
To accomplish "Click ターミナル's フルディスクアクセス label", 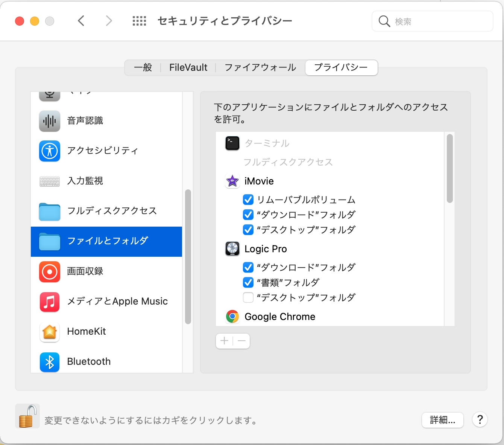I will pos(288,162).
